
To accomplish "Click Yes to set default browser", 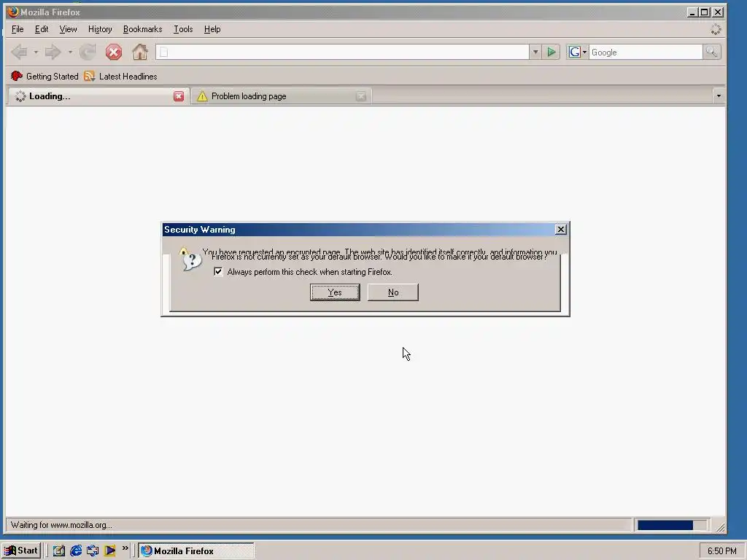I will point(335,292).
